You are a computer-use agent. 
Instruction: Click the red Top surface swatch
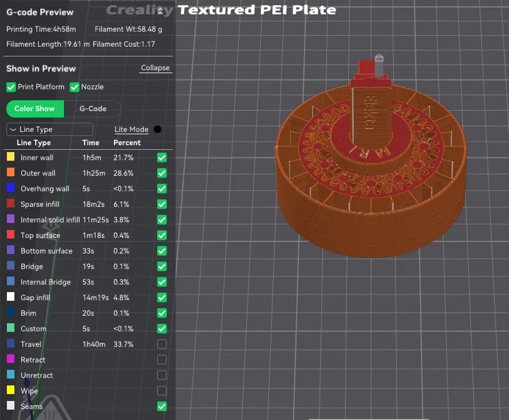(x=11, y=234)
